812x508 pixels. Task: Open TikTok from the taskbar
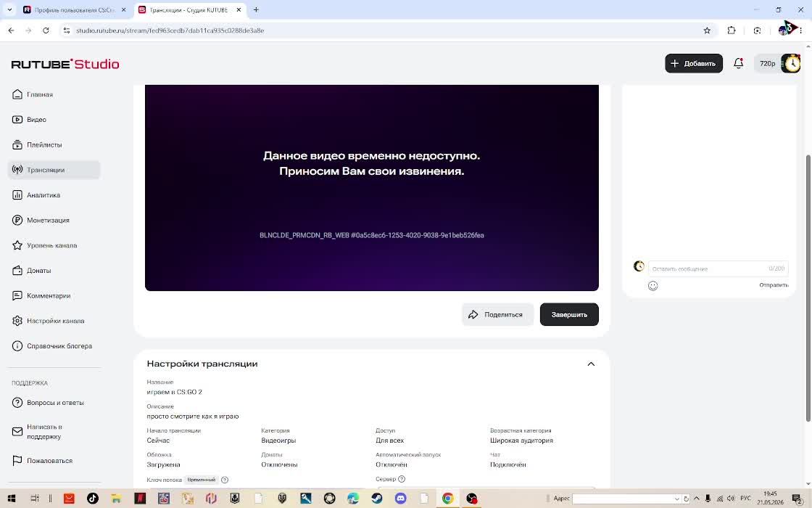(93, 499)
